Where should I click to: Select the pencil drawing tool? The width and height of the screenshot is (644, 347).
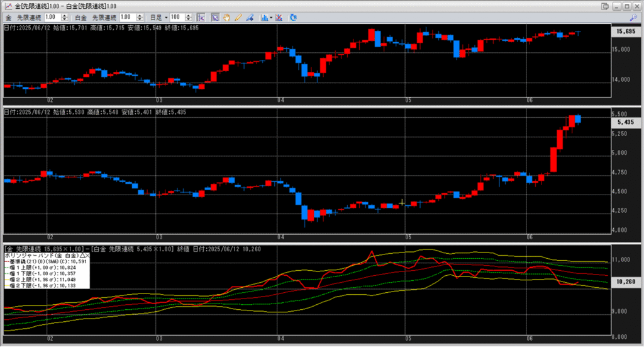point(238,17)
